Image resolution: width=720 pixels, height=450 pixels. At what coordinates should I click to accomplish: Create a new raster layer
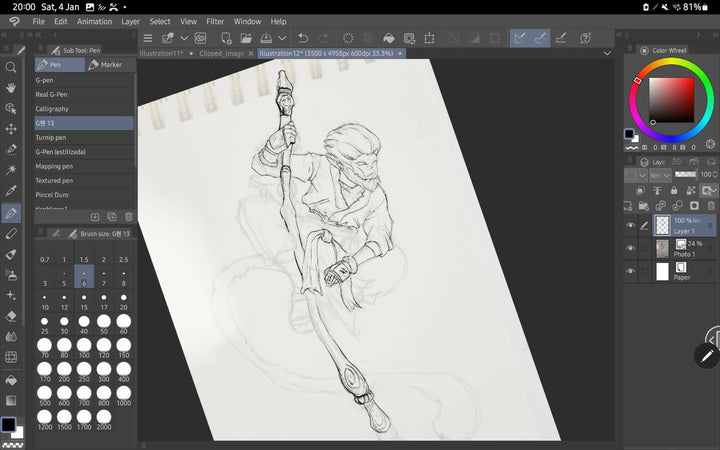(x=628, y=206)
